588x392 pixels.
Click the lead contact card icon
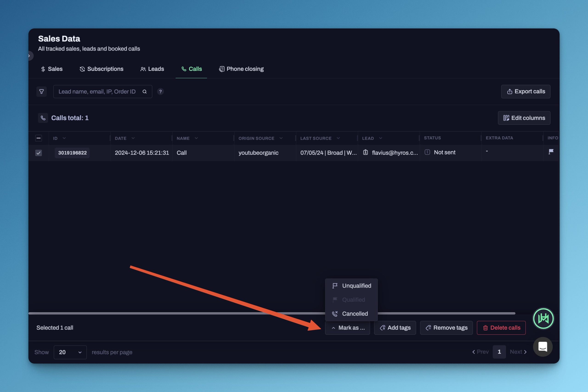(365, 152)
